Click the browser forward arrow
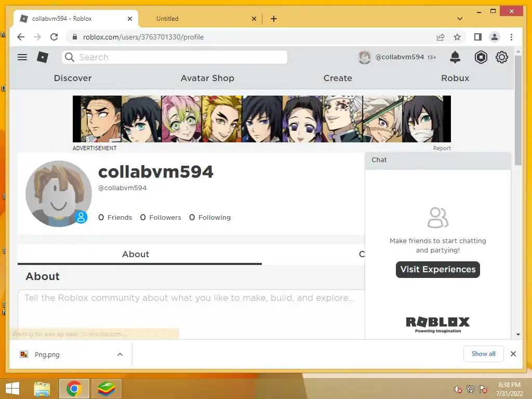Screen dimensions: 532x399 37,37
